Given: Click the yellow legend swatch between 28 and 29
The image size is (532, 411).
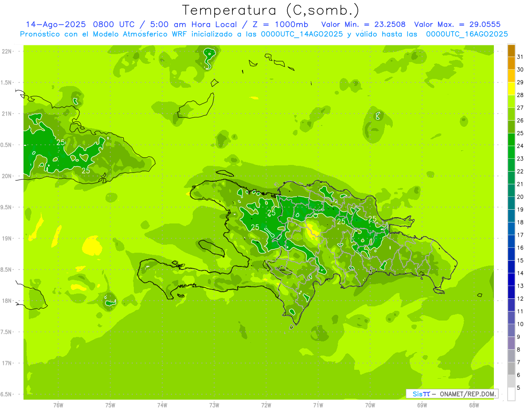Looking at the screenshot, I should tap(512, 89).
